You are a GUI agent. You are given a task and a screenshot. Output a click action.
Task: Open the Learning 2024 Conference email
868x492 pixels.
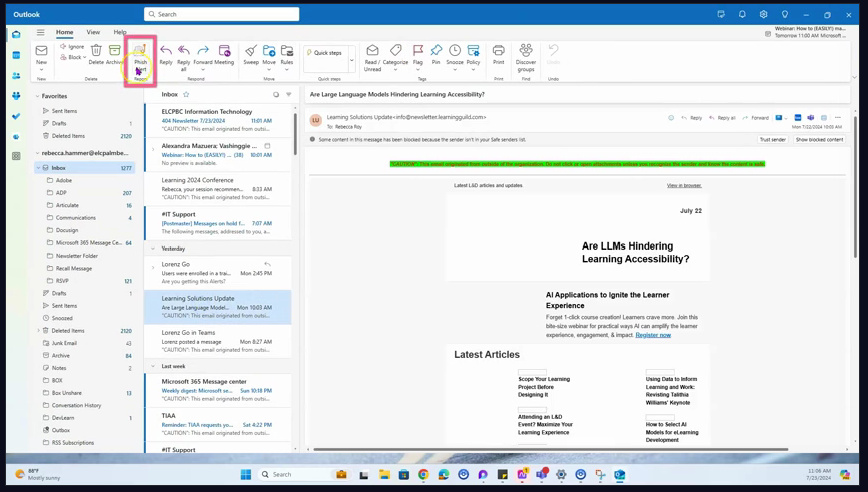pyautogui.click(x=218, y=189)
